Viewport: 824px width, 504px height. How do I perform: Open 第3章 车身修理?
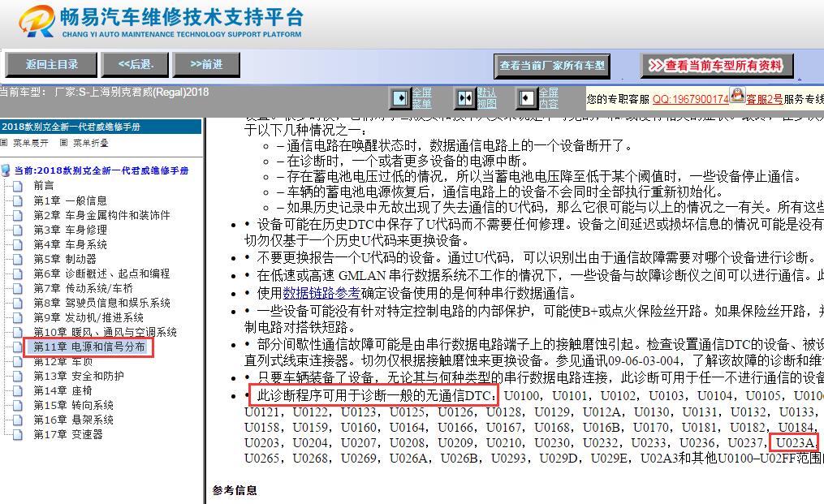point(70,230)
